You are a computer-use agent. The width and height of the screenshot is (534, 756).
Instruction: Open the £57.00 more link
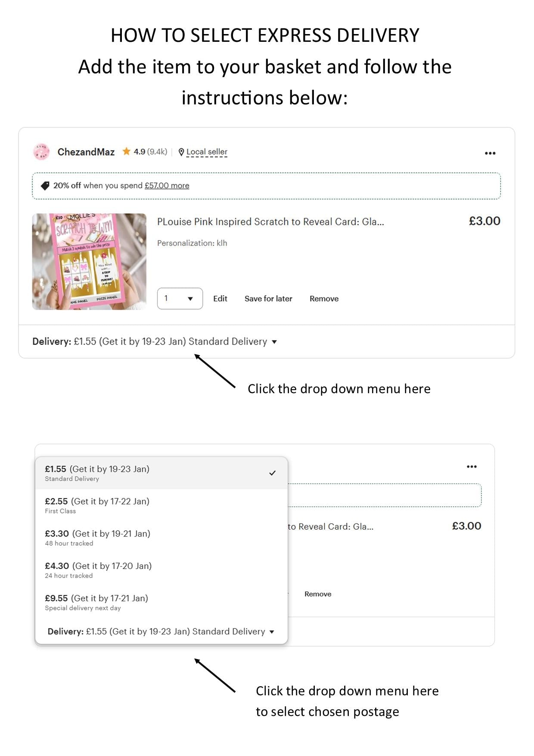pos(167,185)
